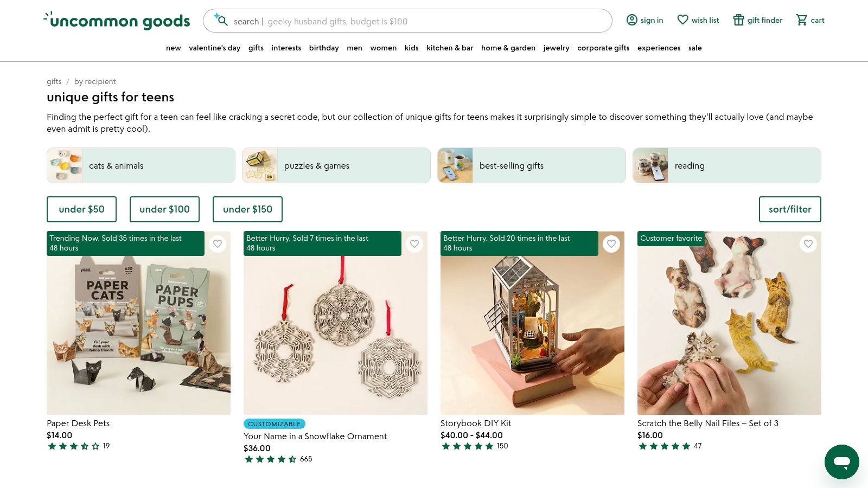Open the sort/filter panel
The width and height of the screenshot is (868, 488).
[790, 209]
